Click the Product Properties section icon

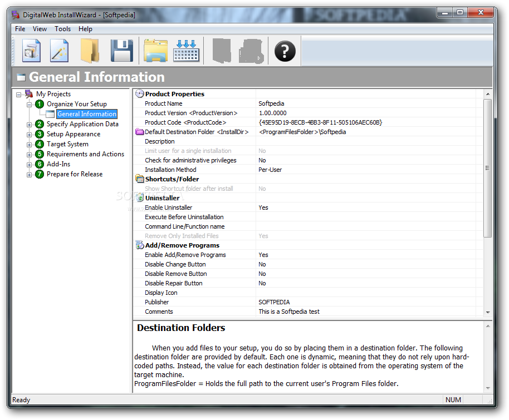[140, 93]
